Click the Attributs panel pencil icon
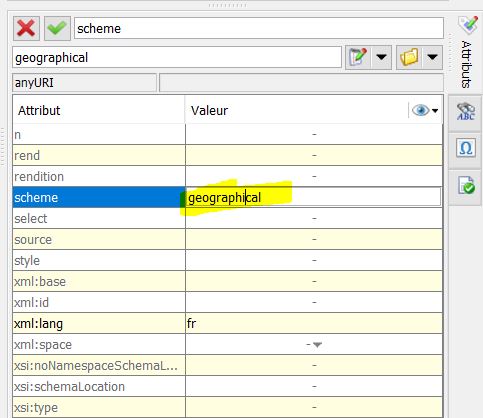Screen dimensions: 483x418 [468, 25]
